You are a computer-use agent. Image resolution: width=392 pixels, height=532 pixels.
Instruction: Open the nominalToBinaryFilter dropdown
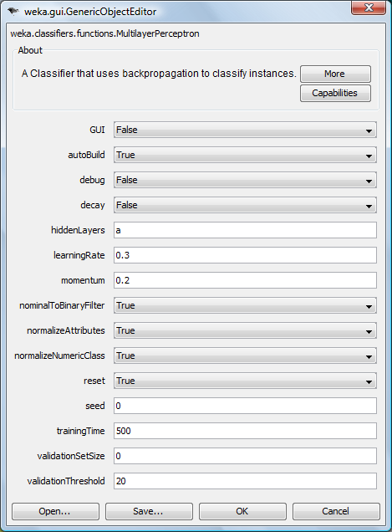click(x=245, y=305)
